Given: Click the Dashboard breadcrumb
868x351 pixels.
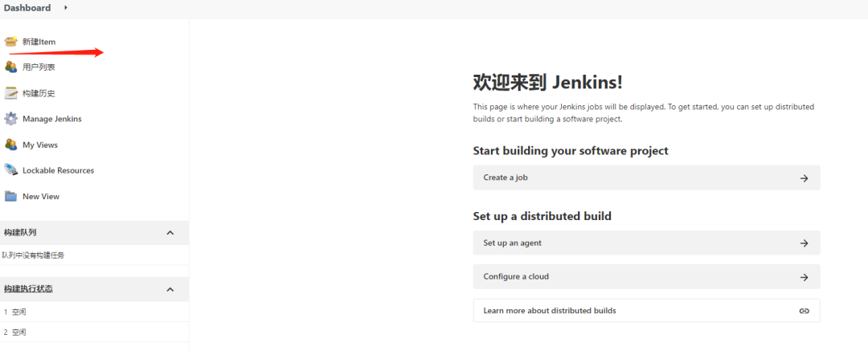Looking at the screenshot, I should click(27, 8).
